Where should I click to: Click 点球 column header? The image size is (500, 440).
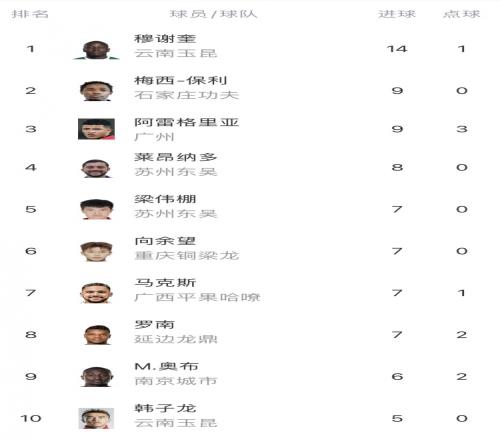tap(461, 14)
